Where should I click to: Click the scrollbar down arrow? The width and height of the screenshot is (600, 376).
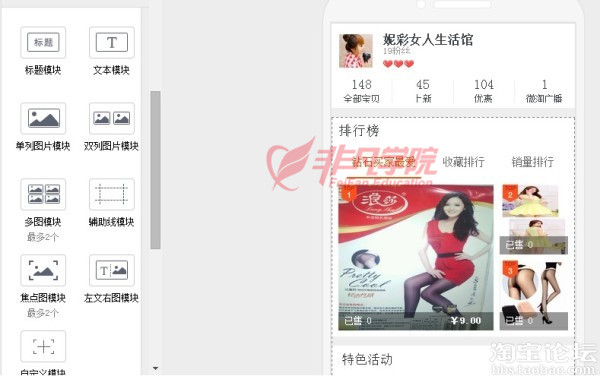click(x=155, y=368)
